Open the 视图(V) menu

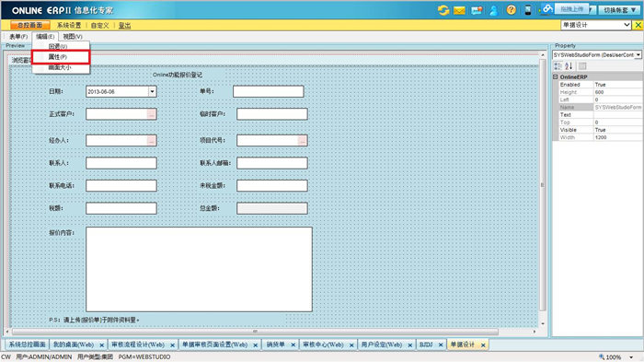[73, 37]
